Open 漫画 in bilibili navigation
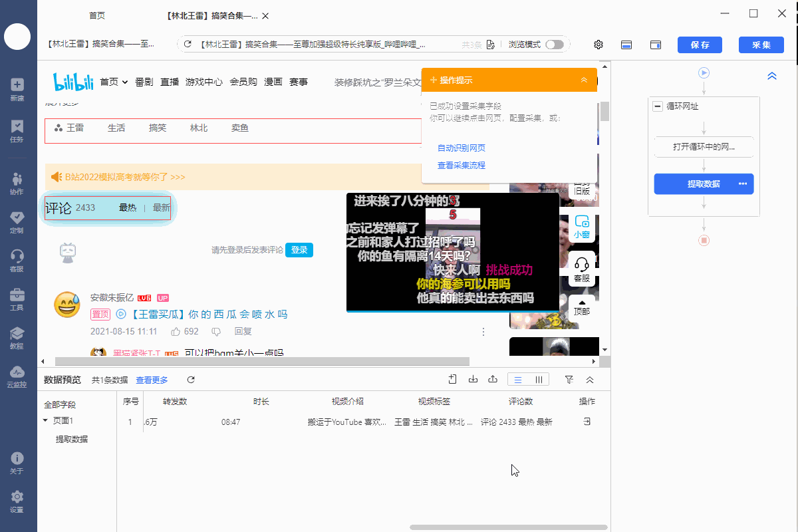The height and width of the screenshot is (532, 798). [273, 82]
